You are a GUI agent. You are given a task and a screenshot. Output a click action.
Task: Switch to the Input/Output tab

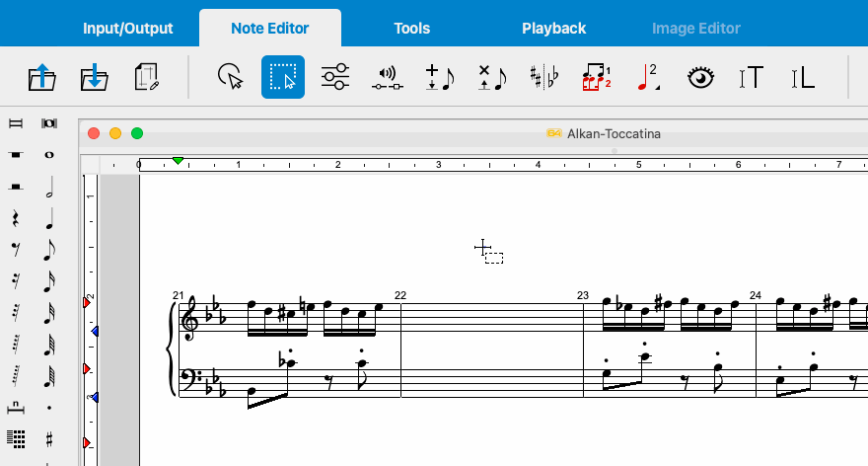pyautogui.click(x=127, y=28)
